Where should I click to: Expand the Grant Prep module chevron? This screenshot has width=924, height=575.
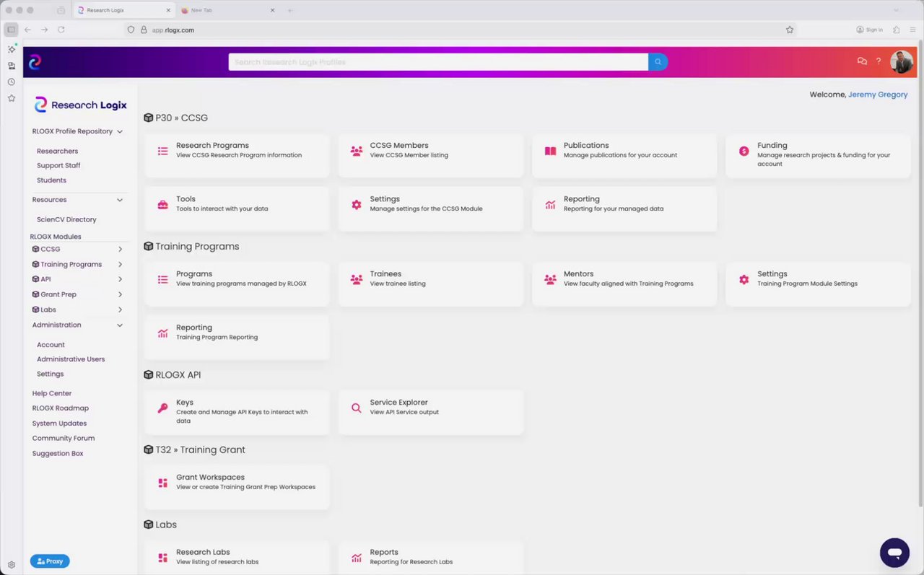tap(120, 294)
